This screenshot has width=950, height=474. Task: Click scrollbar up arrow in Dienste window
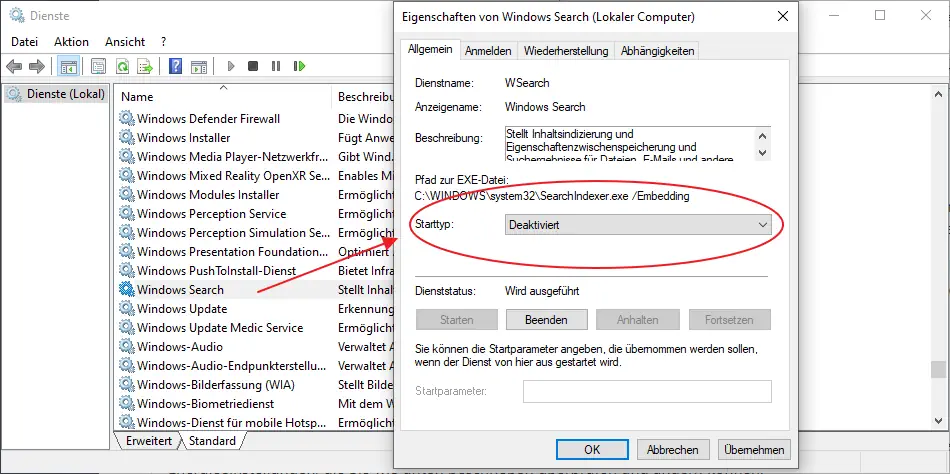938,95
